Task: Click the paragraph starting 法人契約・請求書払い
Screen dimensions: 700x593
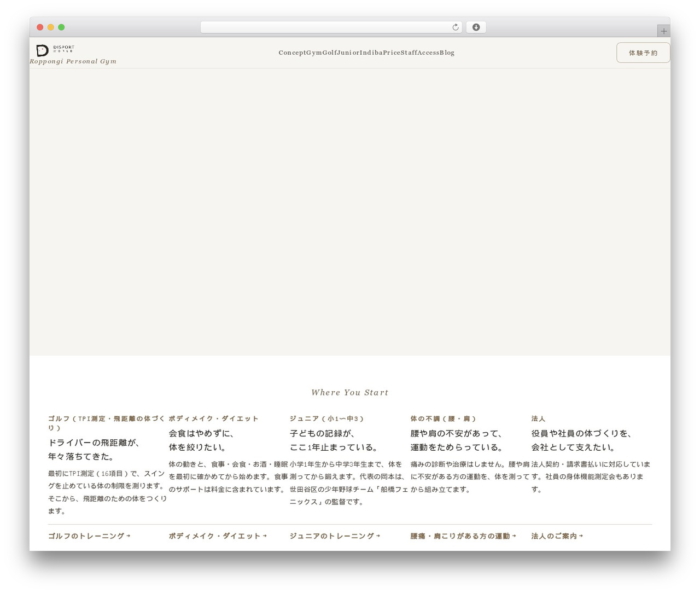Action: coord(591,476)
